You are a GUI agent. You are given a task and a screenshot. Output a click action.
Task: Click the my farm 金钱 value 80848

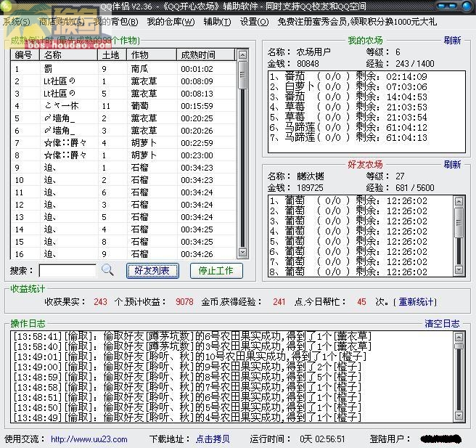pyautogui.click(x=308, y=64)
